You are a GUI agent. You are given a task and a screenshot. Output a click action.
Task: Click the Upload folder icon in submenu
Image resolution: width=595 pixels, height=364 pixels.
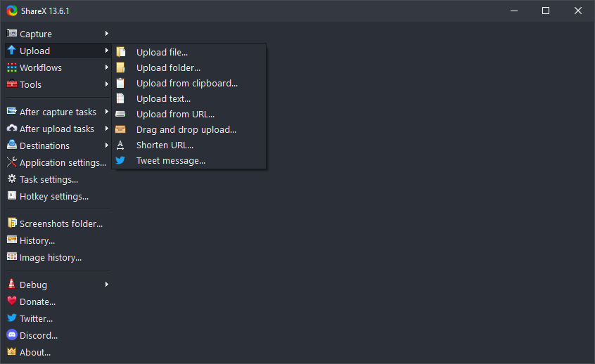tap(120, 67)
